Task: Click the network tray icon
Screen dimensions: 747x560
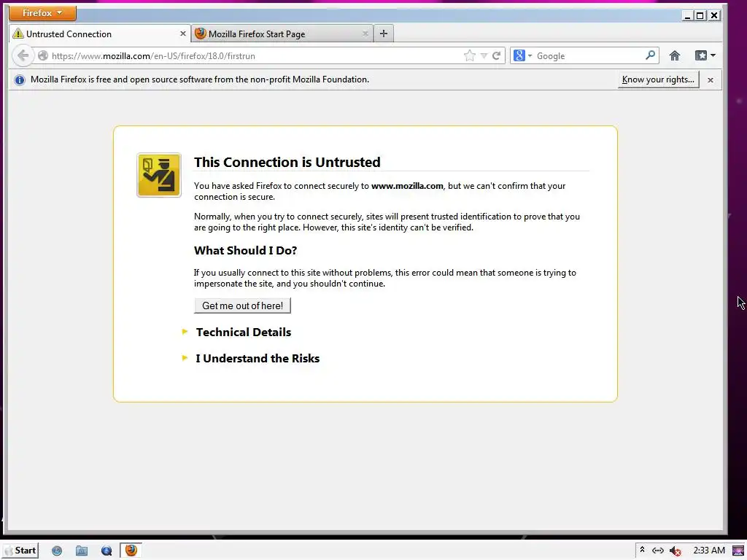Action: [x=658, y=551]
